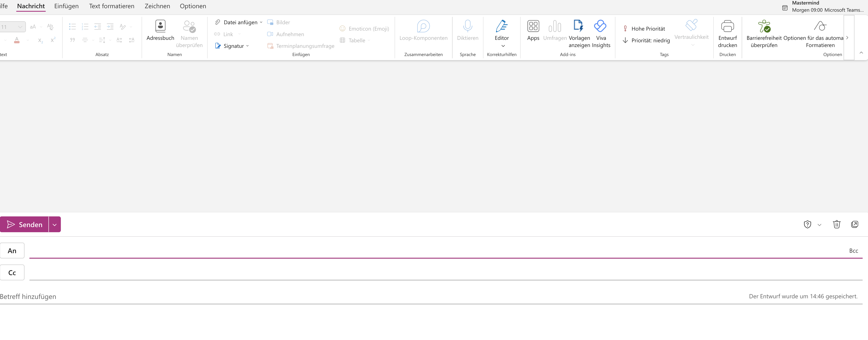Expand the Tabelle dropdown
This screenshot has width=868, height=340.
tap(369, 40)
